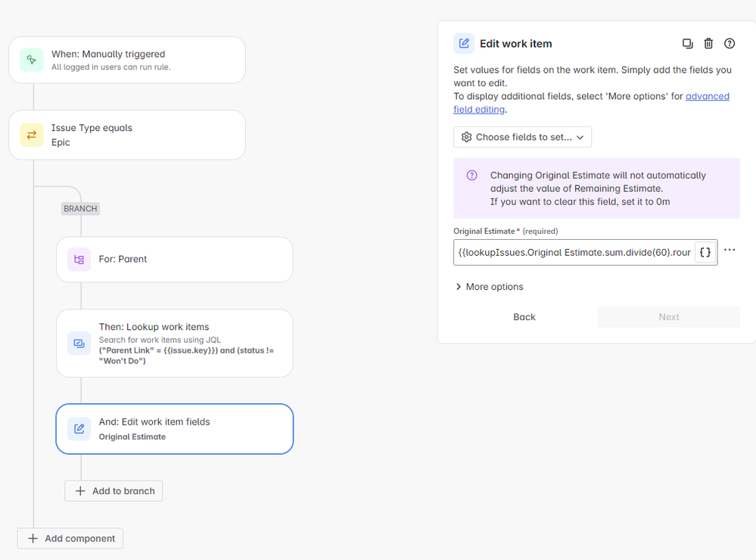Image resolution: width=756 pixels, height=560 pixels.
Task: Select the Then: Lookup work items card
Action: click(175, 344)
